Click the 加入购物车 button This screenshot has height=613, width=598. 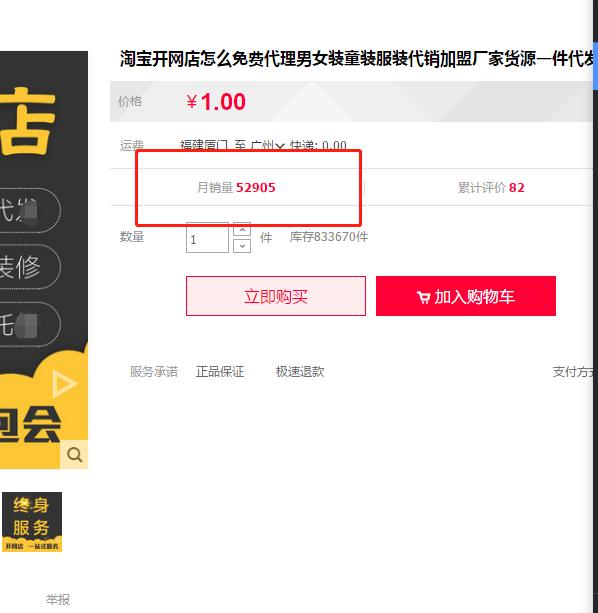point(466,296)
